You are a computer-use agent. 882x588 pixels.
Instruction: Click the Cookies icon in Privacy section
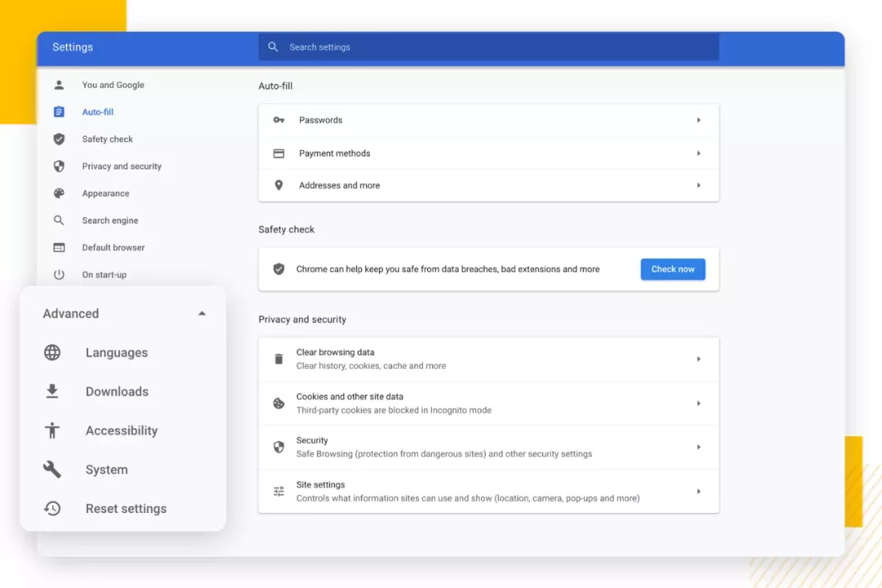(278, 403)
